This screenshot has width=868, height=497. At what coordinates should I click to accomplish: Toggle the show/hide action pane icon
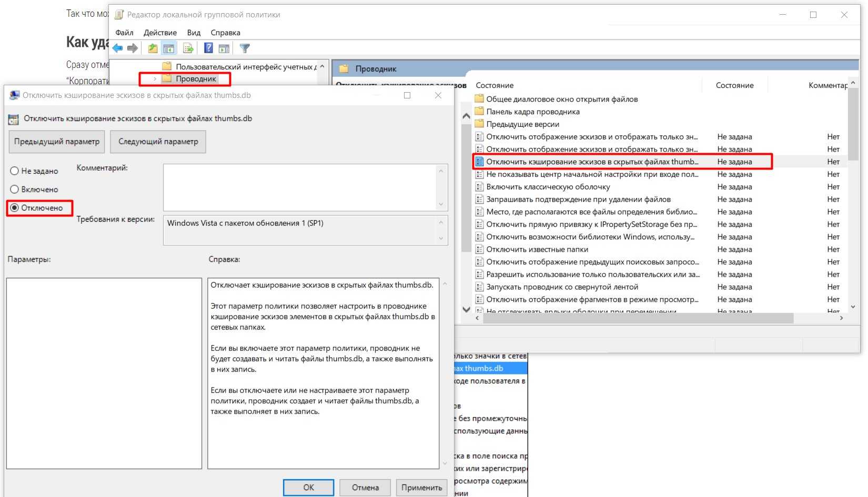224,48
